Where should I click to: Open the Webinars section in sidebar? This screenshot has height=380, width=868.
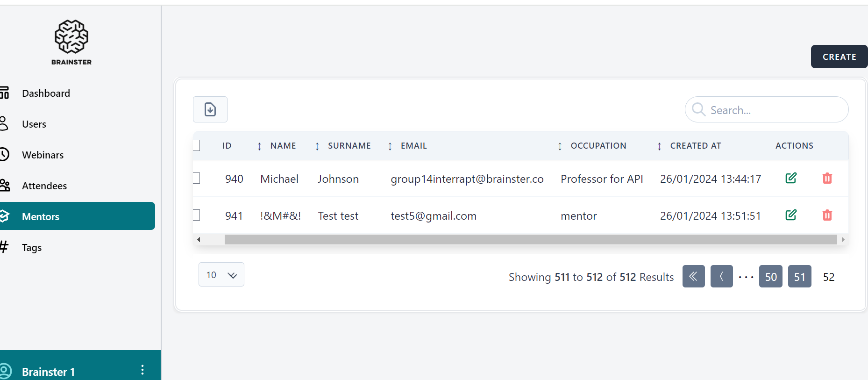tap(43, 155)
